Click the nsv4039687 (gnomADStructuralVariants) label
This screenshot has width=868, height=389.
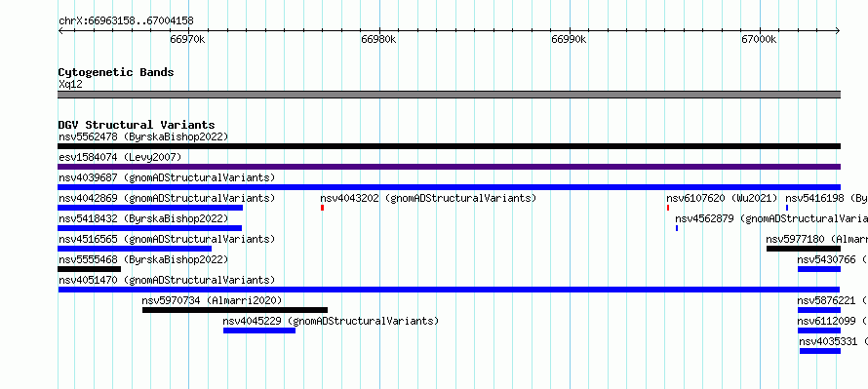(x=167, y=177)
